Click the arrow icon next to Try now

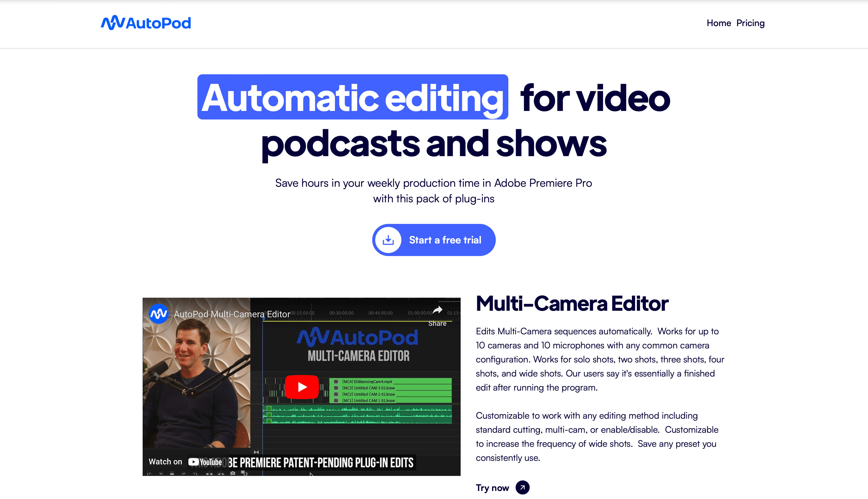coord(522,487)
